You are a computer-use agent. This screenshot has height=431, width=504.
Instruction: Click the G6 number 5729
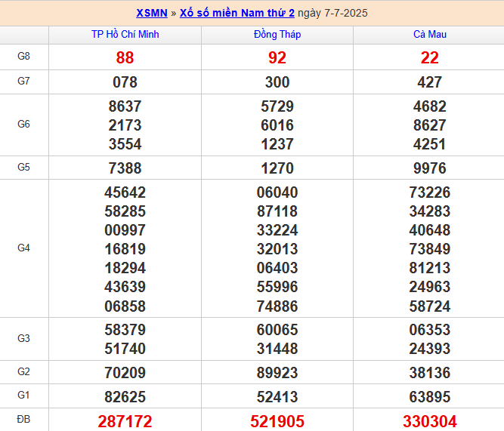[277, 106]
